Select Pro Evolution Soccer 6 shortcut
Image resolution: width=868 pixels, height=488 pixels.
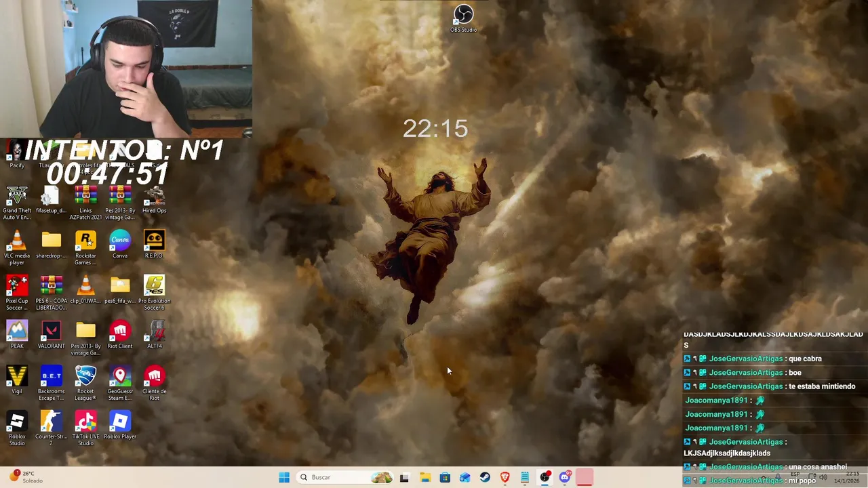pos(155,293)
